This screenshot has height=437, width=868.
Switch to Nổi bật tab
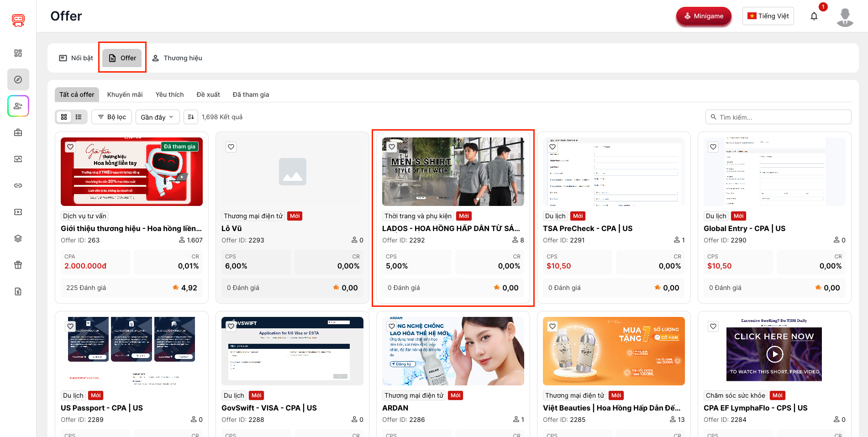(76, 58)
